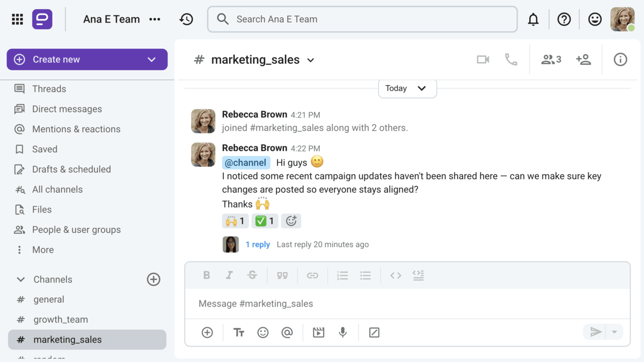Start an audio call with phone icon
This screenshot has width=644, height=362.
[x=511, y=60]
